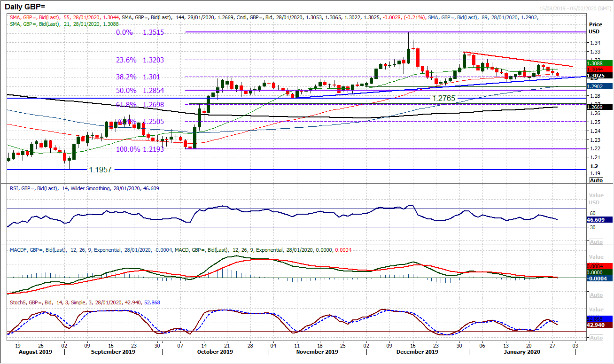Click the Daily GBP= chart title

(26, 7)
